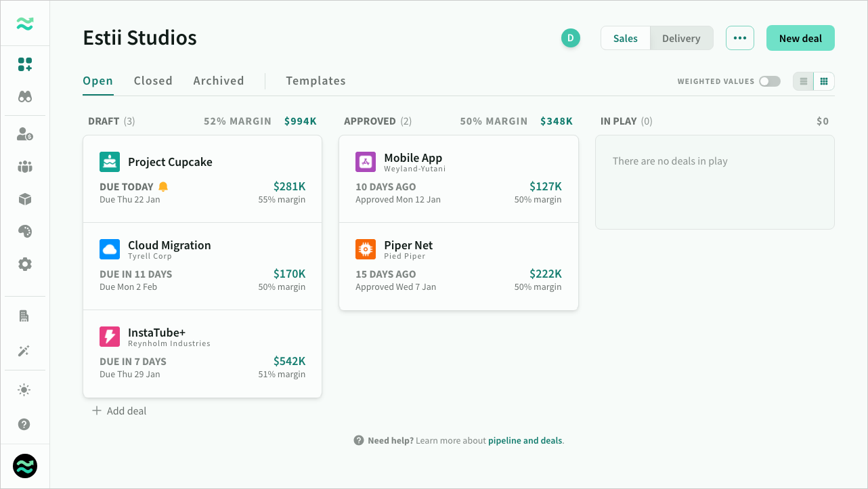Click the New deal button

(800, 39)
